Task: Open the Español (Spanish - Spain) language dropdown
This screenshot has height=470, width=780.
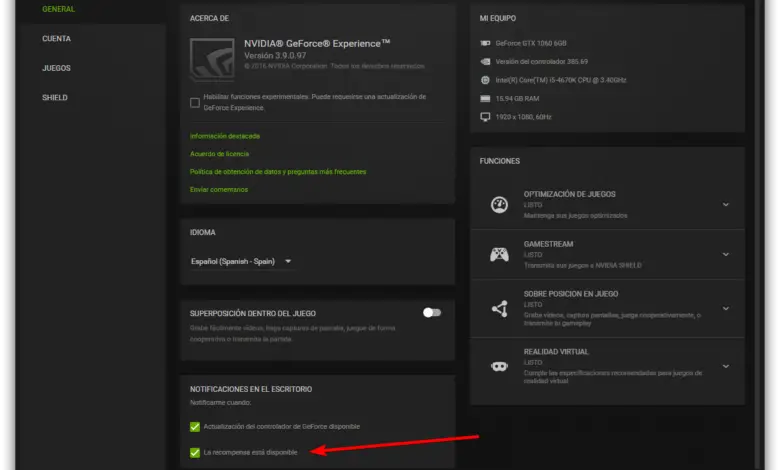Action: click(x=241, y=261)
